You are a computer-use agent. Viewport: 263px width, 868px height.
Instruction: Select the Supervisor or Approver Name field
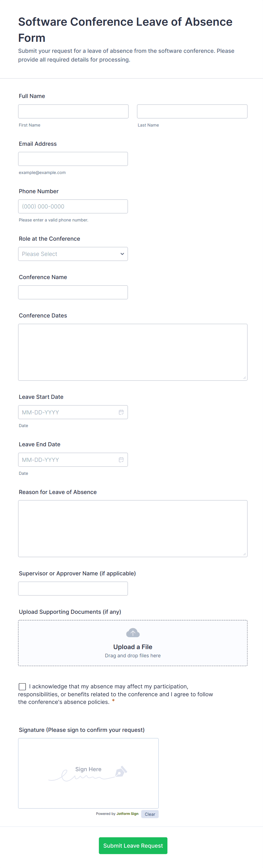click(x=73, y=588)
